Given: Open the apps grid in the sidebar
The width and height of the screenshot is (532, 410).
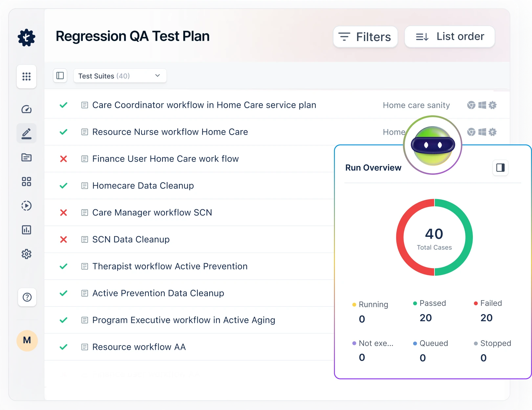Looking at the screenshot, I should point(26,77).
